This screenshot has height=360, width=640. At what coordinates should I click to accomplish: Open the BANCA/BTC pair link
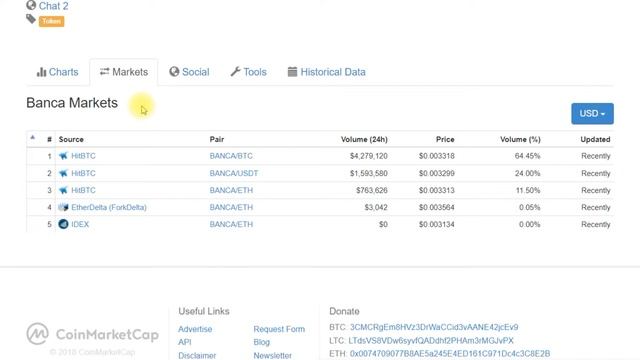pos(231,156)
